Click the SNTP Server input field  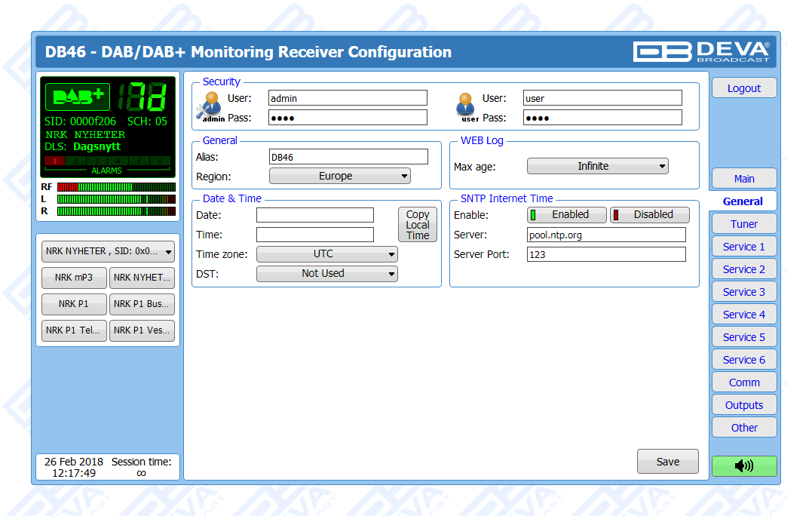point(605,235)
